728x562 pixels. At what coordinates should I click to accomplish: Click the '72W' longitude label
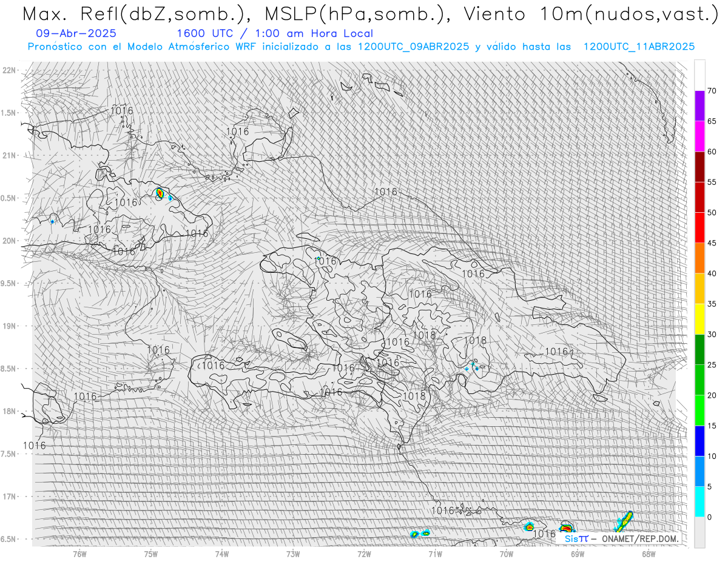coord(364,553)
